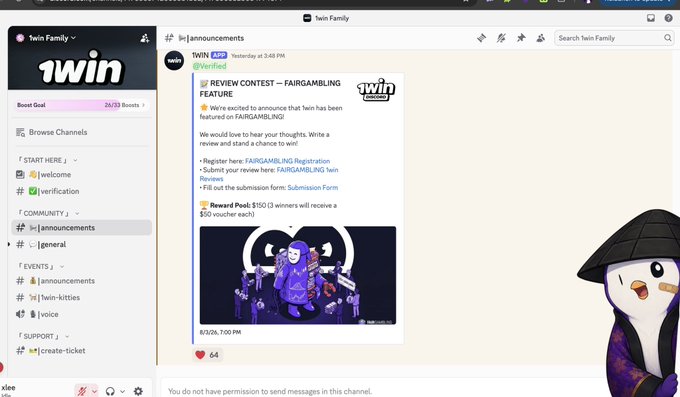
Task: Open the Submission Form link
Action: 313,188
